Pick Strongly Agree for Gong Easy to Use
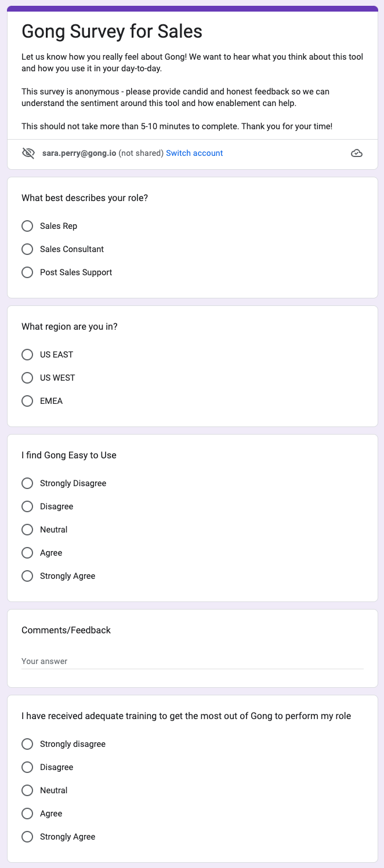This screenshot has width=384, height=868. point(27,576)
